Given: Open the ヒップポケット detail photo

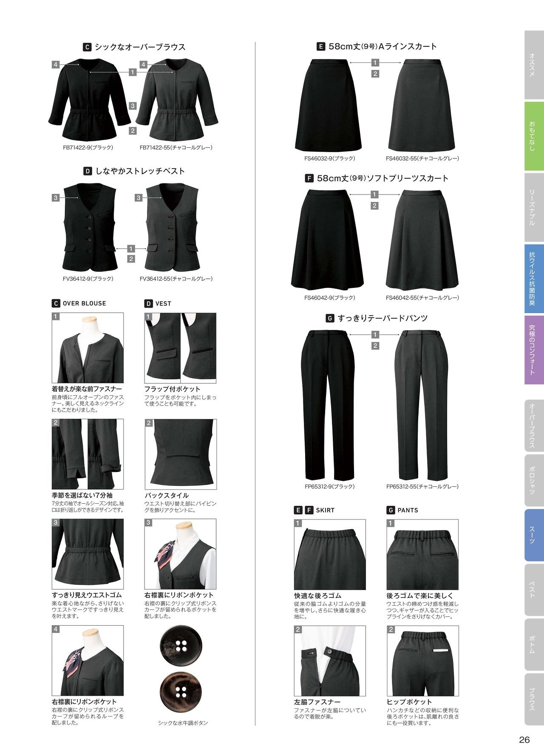Looking at the screenshot, I should coord(423,661).
